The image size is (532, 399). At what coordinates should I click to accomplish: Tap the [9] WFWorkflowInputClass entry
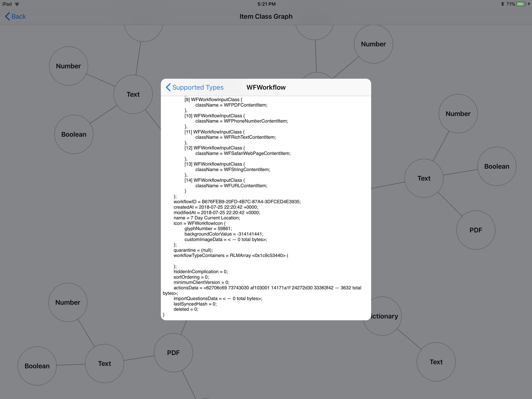click(x=214, y=100)
